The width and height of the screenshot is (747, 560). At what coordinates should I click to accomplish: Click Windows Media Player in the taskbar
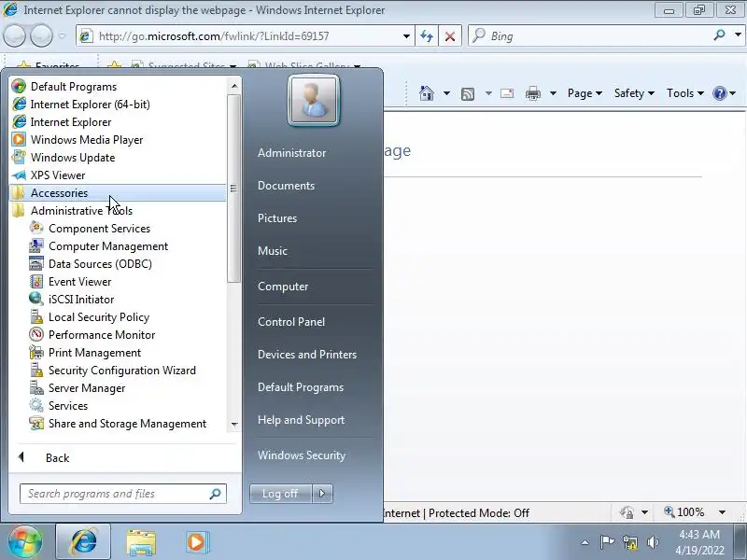point(197,542)
